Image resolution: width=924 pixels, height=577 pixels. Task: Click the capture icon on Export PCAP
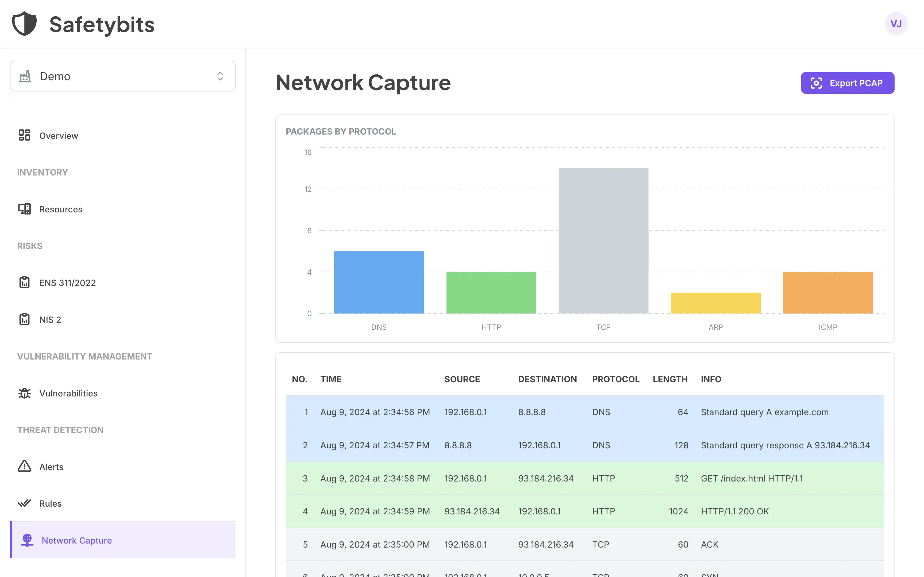816,83
